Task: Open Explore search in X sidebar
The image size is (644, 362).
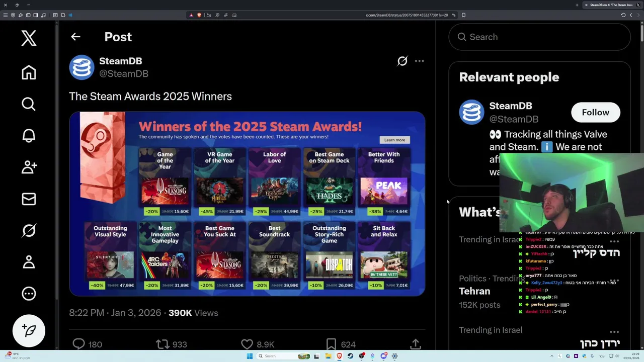Action: [x=29, y=104]
